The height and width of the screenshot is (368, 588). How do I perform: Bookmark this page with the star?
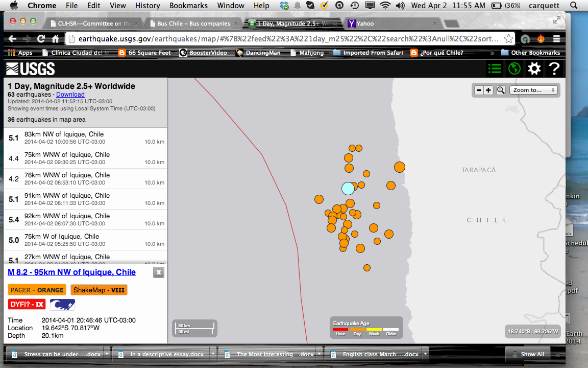coord(508,39)
